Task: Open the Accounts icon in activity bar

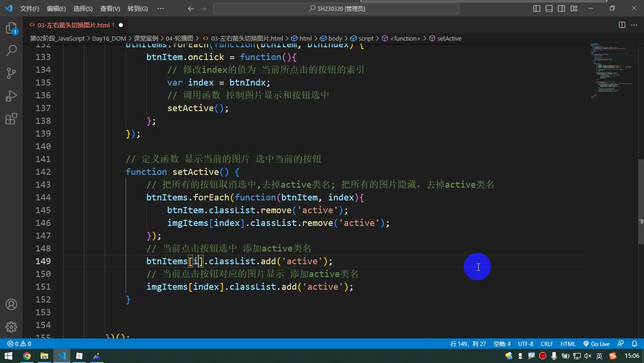Action: pyautogui.click(x=11, y=304)
